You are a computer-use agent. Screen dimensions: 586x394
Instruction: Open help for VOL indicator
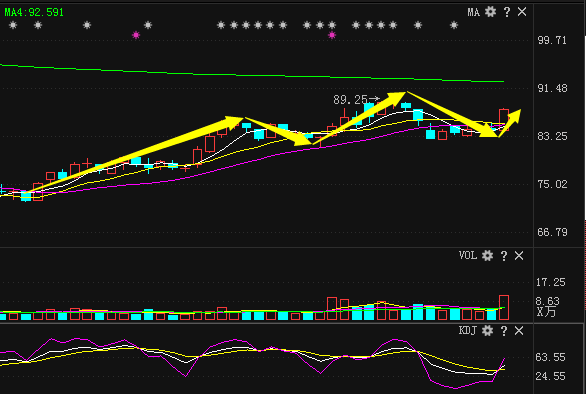(504, 256)
